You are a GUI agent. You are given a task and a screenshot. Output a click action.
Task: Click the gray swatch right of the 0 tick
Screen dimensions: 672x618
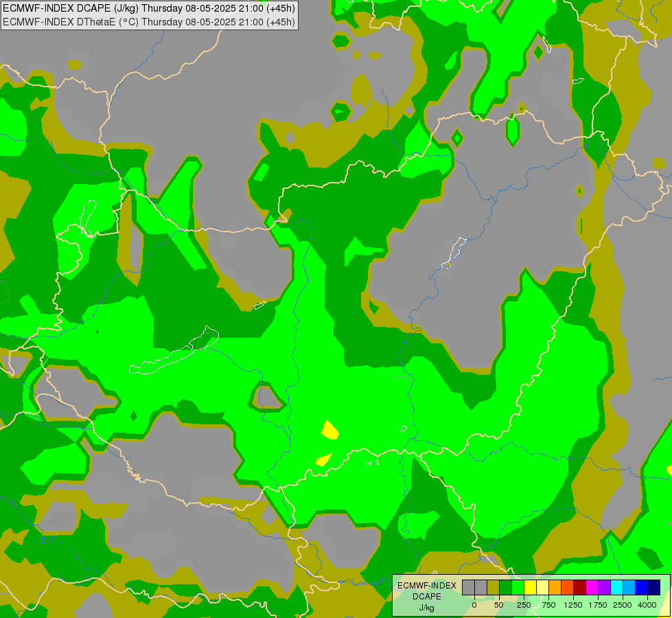481,588
